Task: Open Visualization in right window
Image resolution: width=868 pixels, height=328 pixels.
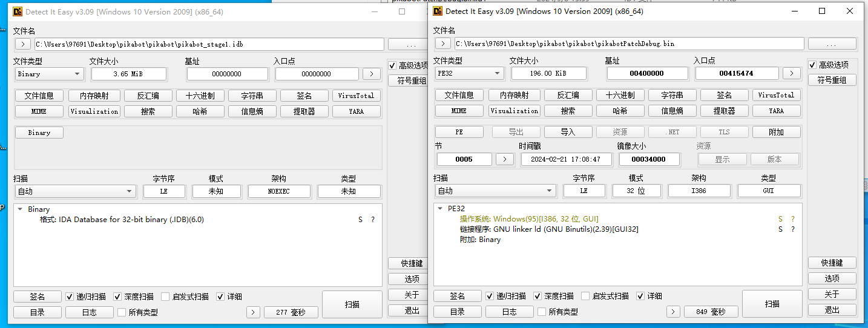Action: [x=515, y=111]
